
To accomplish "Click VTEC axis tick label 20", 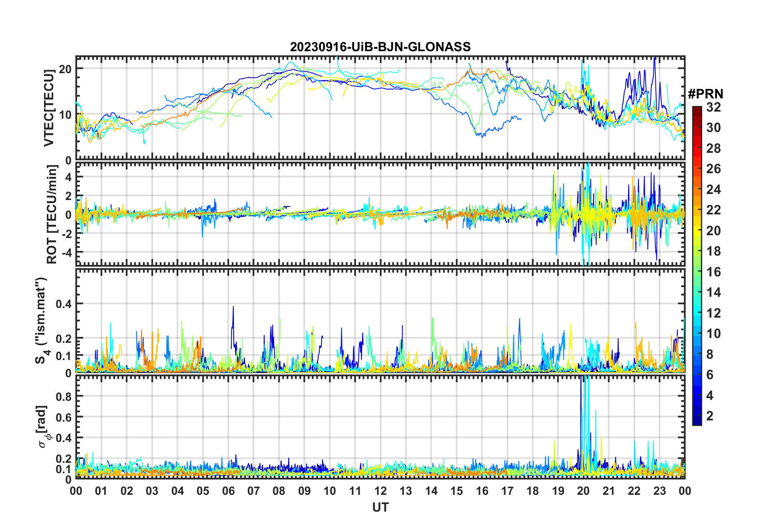I will [65, 69].
